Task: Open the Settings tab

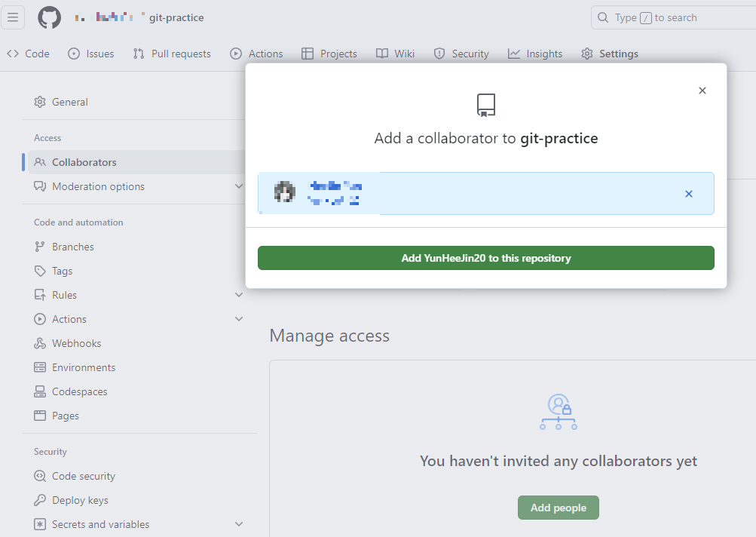Action: point(610,54)
